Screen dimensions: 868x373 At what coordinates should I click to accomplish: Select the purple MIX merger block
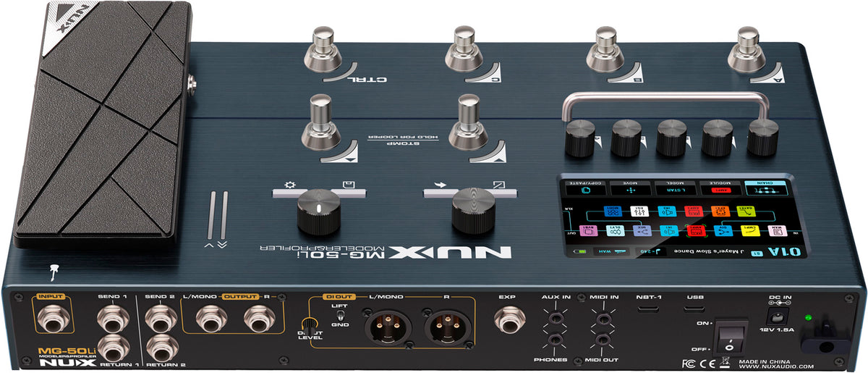click(x=642, y=231)
